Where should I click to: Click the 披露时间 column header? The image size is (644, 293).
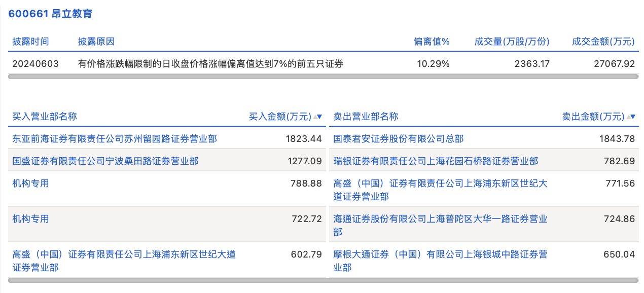[30, 42]
